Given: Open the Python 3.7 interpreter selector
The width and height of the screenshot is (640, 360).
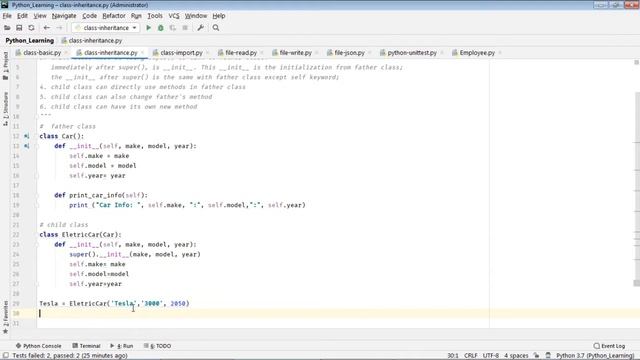Looking at the screenshot, I should pos(595,356).
